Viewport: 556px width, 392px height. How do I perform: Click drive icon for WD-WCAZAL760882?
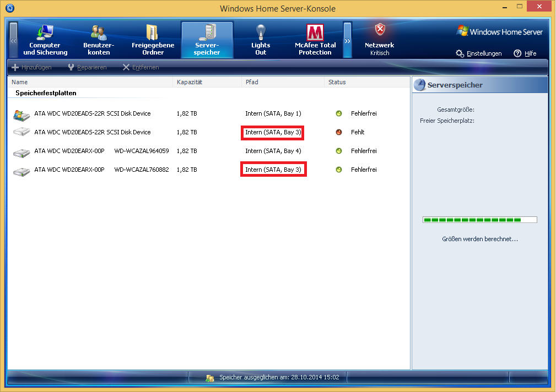21,172
